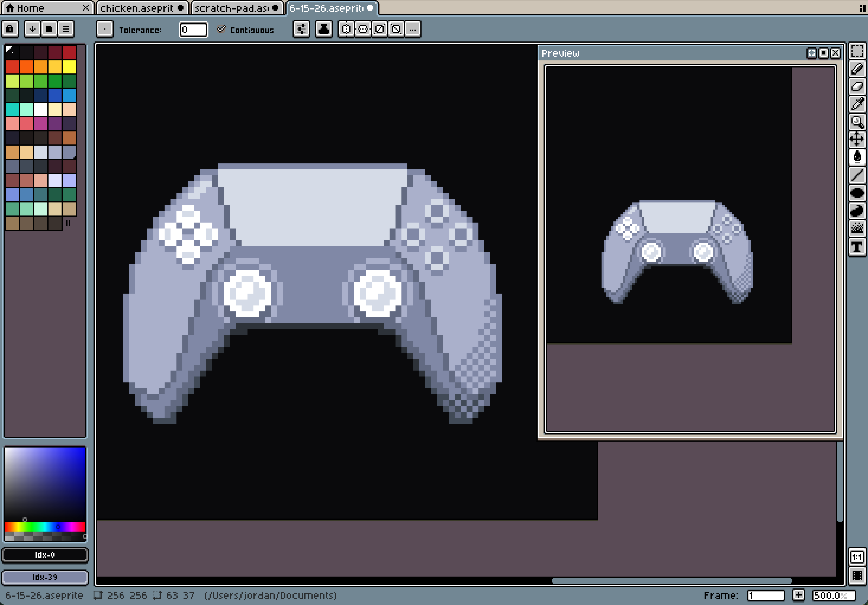The height and width of the screenshot is (605, 868).
Task: Select the Rectangular Marquee tool
Action: (x=857, y=51)
